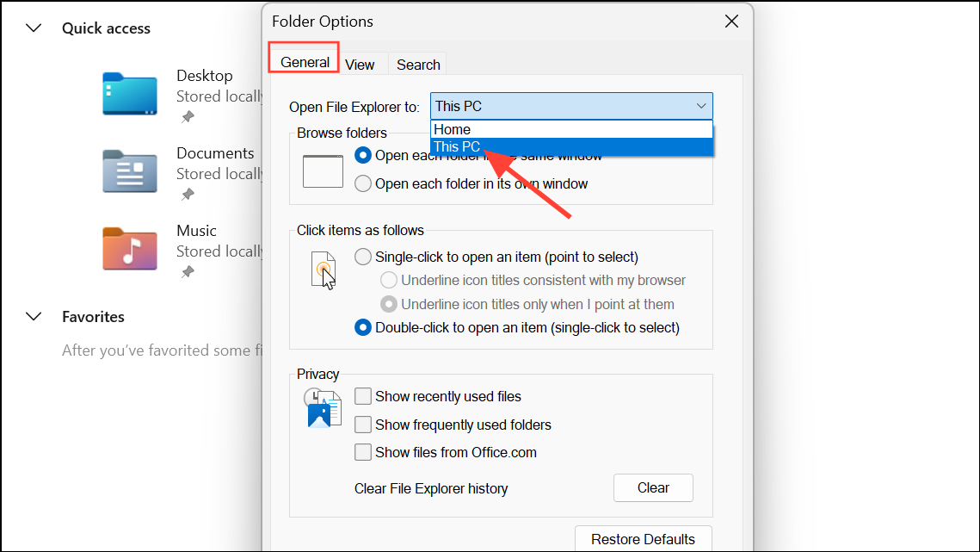Click the pin icon under Documents
The width and height of the screenshot is (980, 552).
pos(187,195)
